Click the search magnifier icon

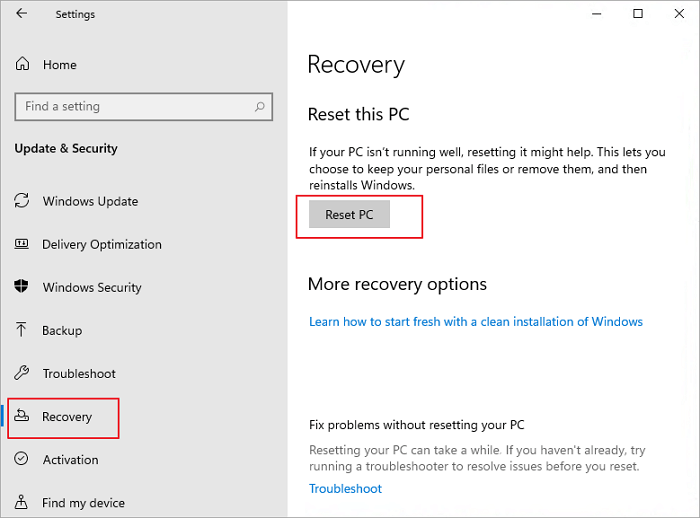(260, 107)
